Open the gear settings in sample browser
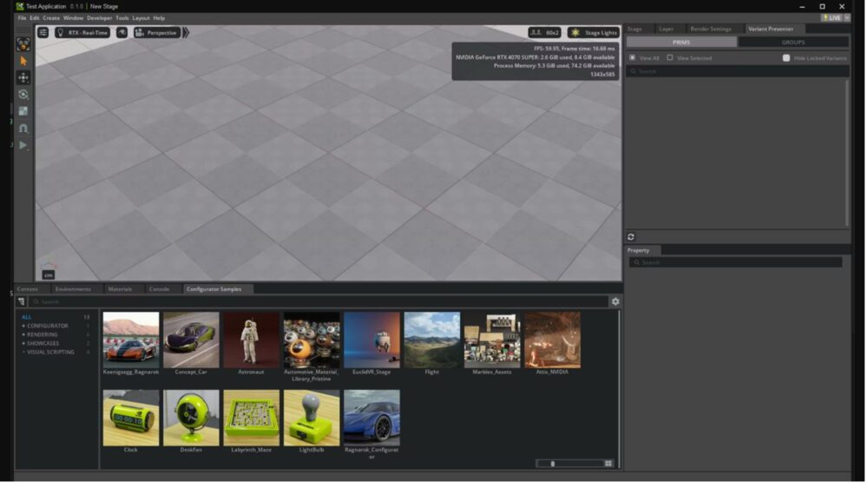The image size is (868, 489). tap(615, 301)
